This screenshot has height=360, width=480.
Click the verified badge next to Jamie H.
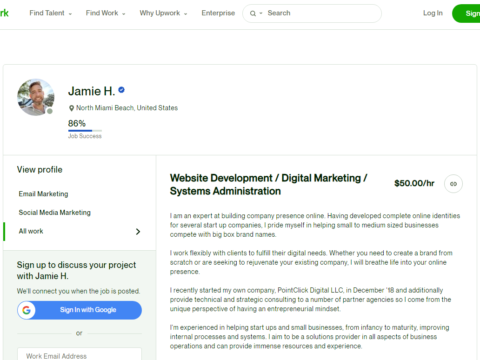pos(122,90)
